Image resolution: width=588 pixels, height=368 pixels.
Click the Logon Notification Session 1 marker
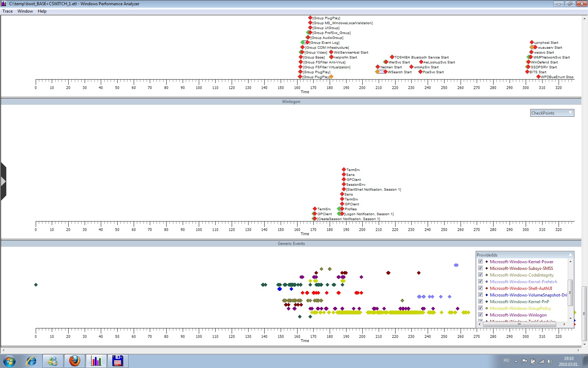pos(342,214)
